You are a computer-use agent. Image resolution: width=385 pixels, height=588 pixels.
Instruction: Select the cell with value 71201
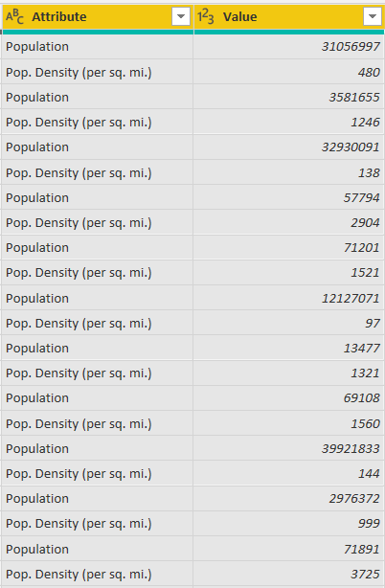pos(289,248)
